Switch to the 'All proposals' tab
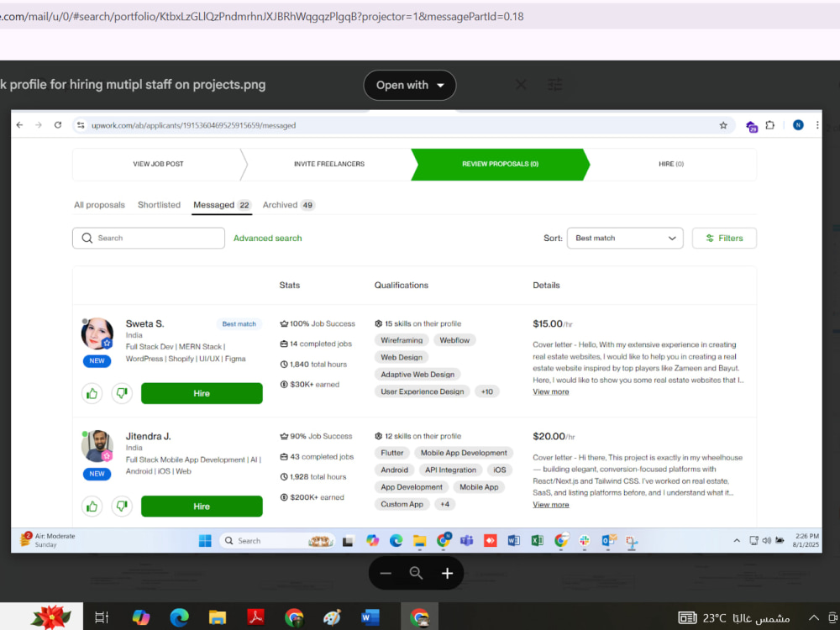 pyautogui.click(x=99, y=205)
